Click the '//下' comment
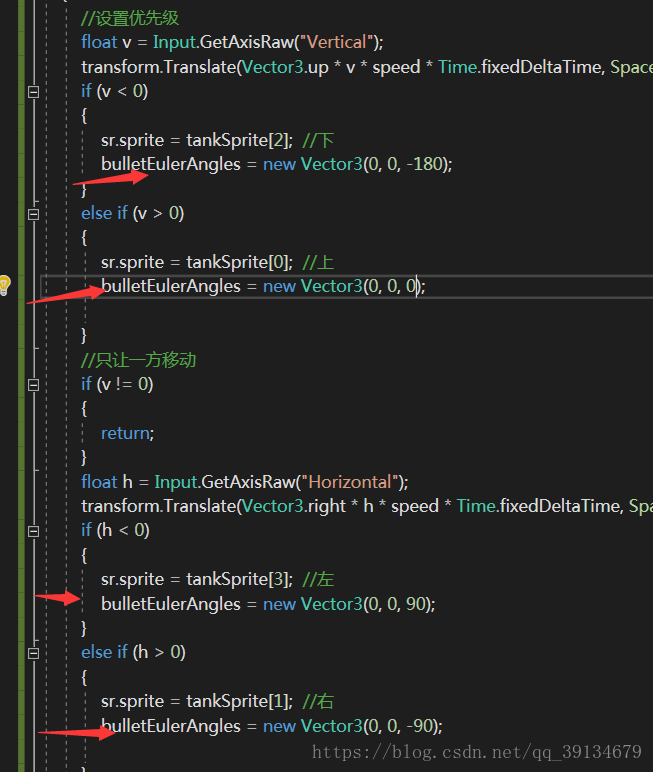The image size is (653, 772). coord(318,140)
